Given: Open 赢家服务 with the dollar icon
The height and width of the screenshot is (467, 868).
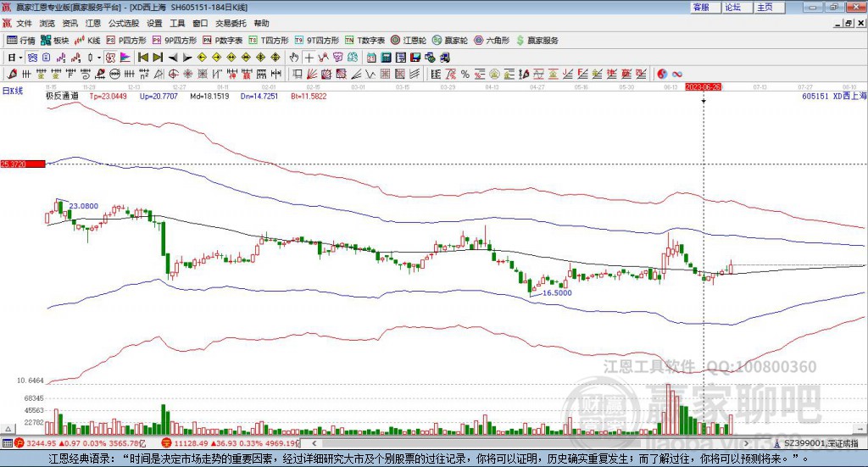Looking at the screenshot, I should pyautogui.click(x=537, y=41).
